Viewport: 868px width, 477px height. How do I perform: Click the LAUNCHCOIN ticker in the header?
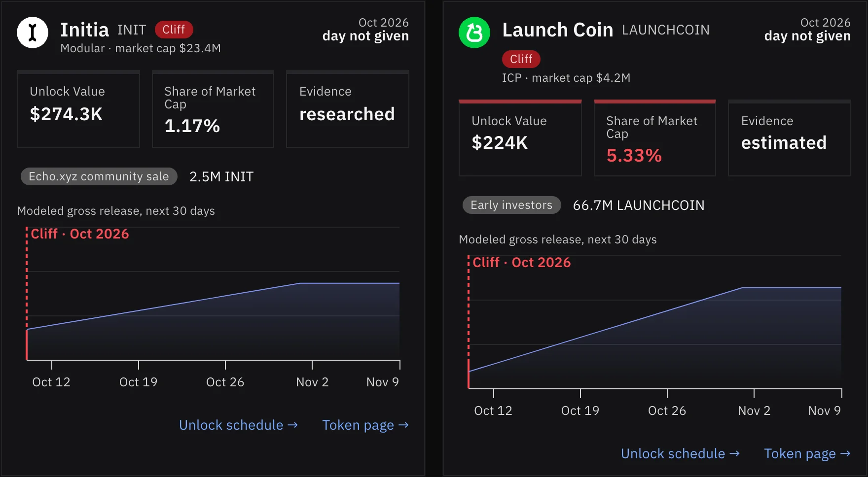pyautogui.click(x=666, y=30)
